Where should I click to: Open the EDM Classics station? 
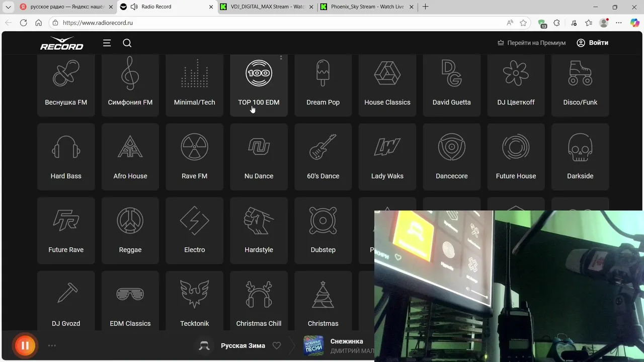[130, 301]
